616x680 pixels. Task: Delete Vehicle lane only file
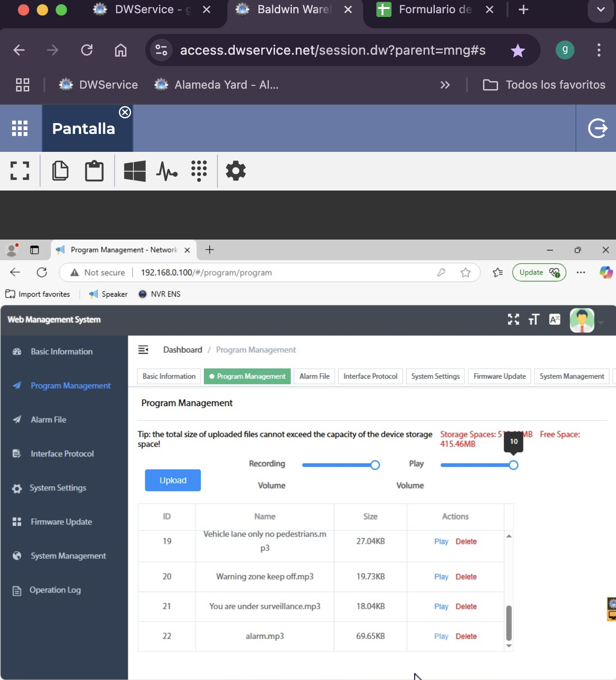pos(466,541)
